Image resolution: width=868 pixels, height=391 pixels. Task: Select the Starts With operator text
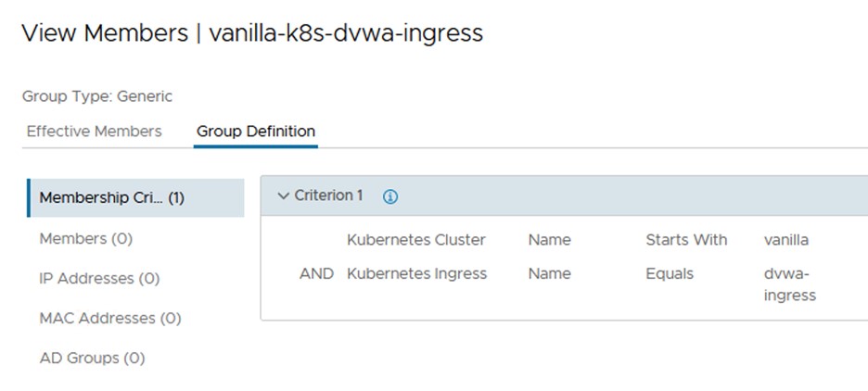pos(686,240)
